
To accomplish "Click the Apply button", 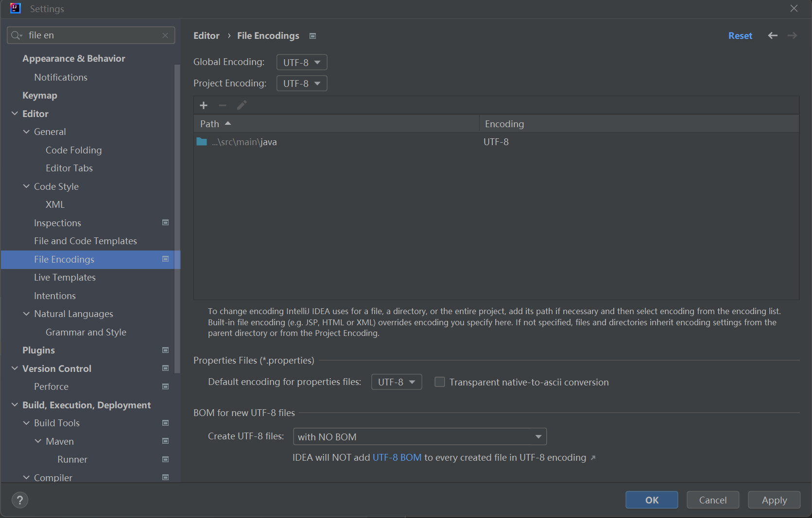I will pos(774,500).
